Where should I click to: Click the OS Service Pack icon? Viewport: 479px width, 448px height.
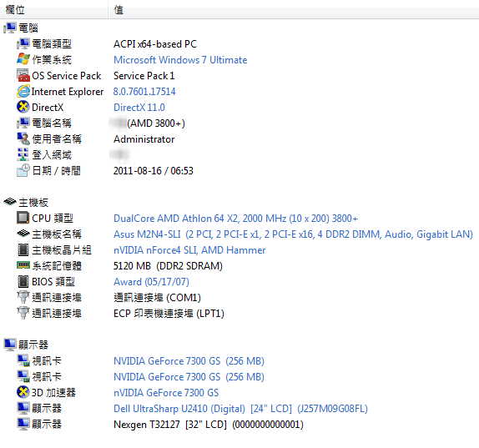23,75
